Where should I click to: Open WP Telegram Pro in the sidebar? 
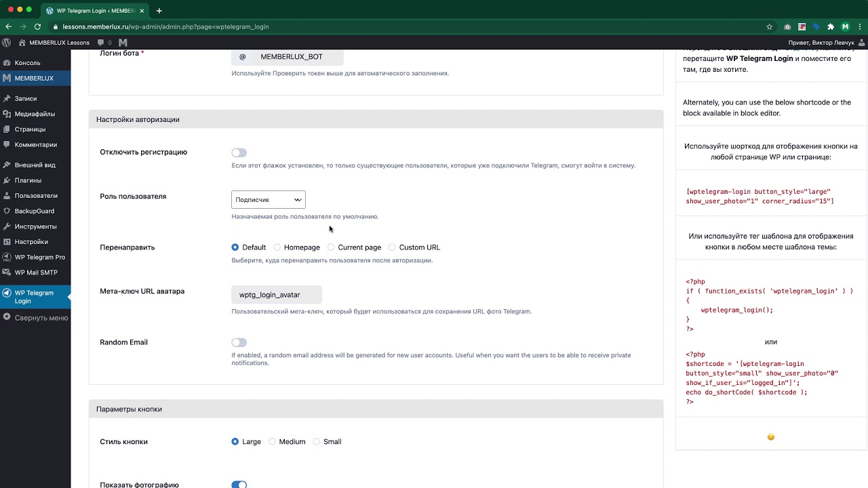coord(35,257)
